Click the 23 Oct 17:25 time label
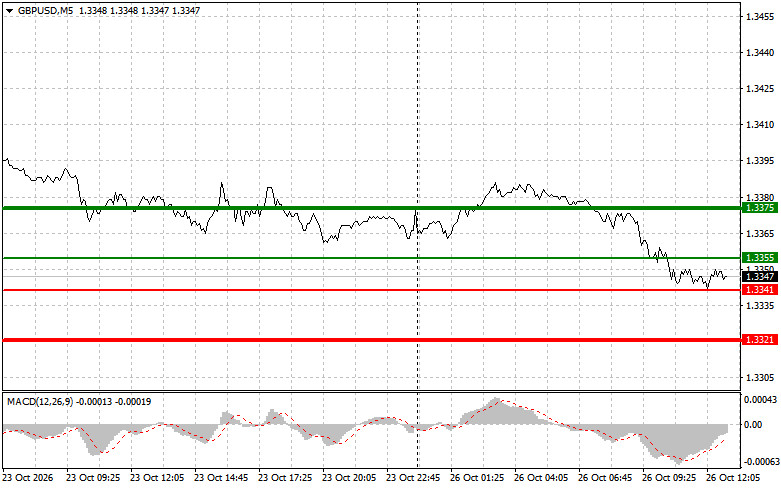 (285, 478)
